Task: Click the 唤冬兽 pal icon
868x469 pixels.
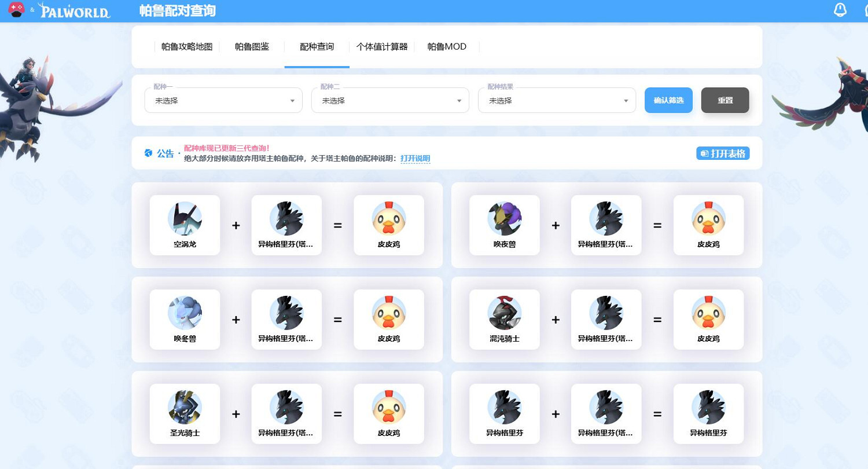Action: point(185,313)
